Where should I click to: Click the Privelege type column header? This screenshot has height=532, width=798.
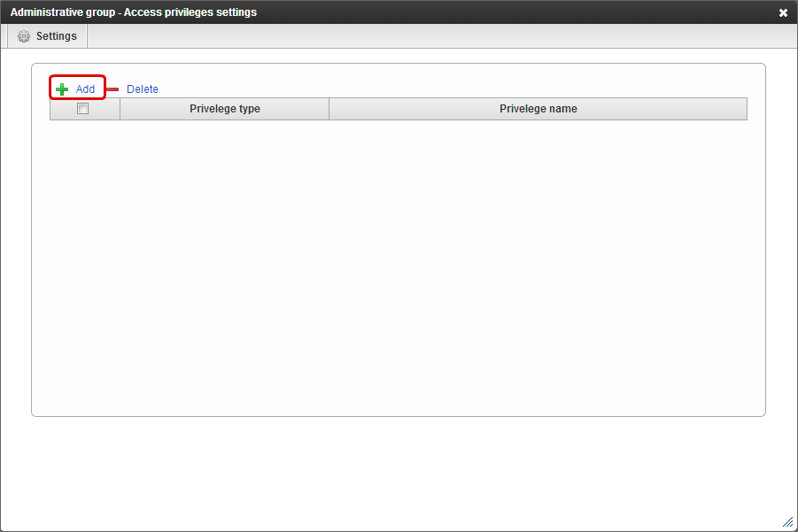point(224,109)
